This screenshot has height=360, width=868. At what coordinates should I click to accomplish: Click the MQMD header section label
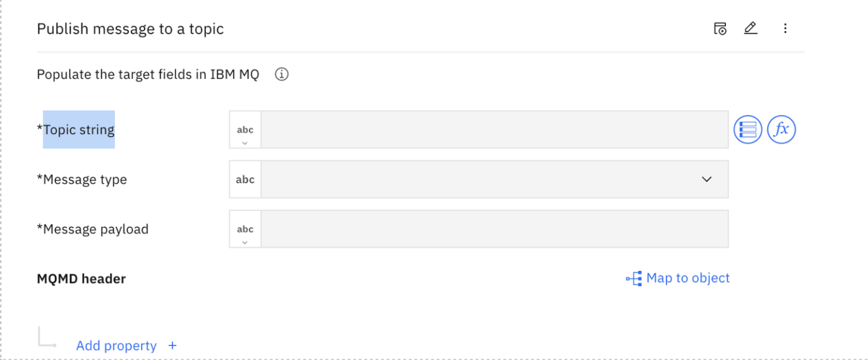pos(81,279)
